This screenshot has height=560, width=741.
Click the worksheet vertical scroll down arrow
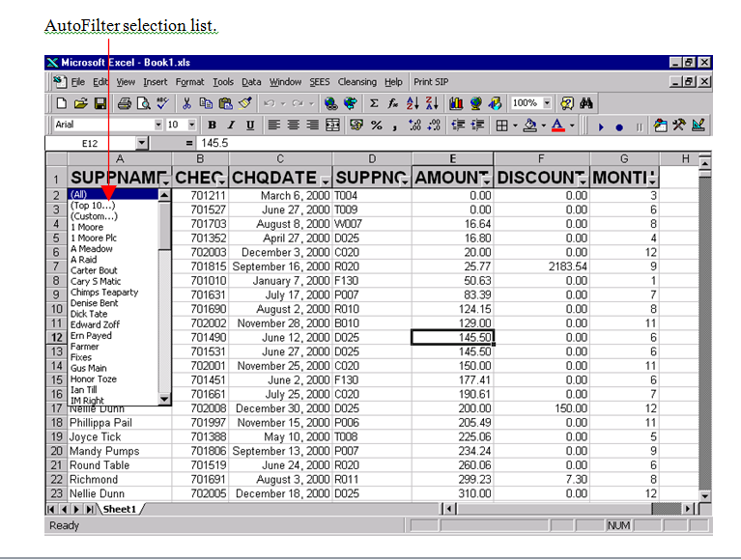[704, 495]
